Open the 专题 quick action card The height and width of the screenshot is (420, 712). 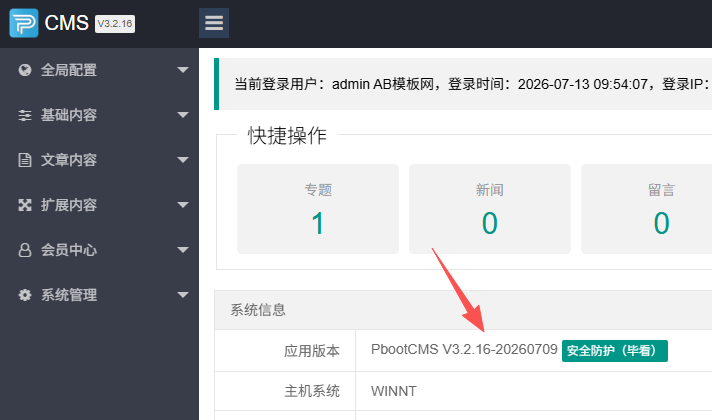coord(318,209)
